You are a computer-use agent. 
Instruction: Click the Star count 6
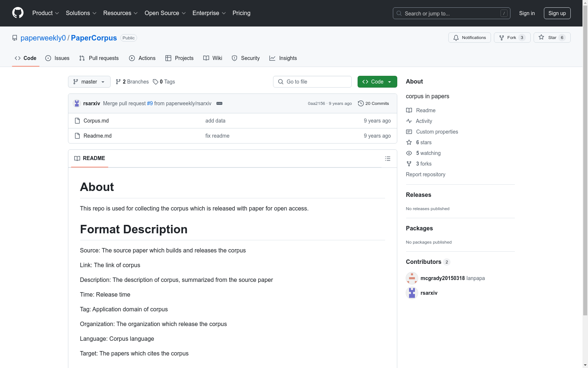point(562,38)
